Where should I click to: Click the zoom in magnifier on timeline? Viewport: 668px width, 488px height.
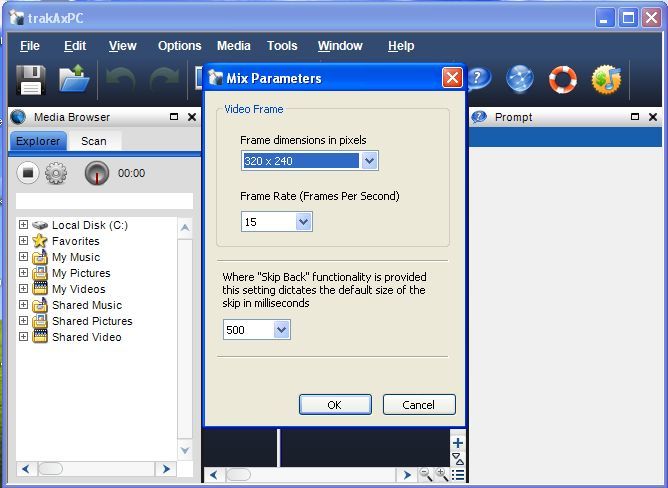point(441,474)
